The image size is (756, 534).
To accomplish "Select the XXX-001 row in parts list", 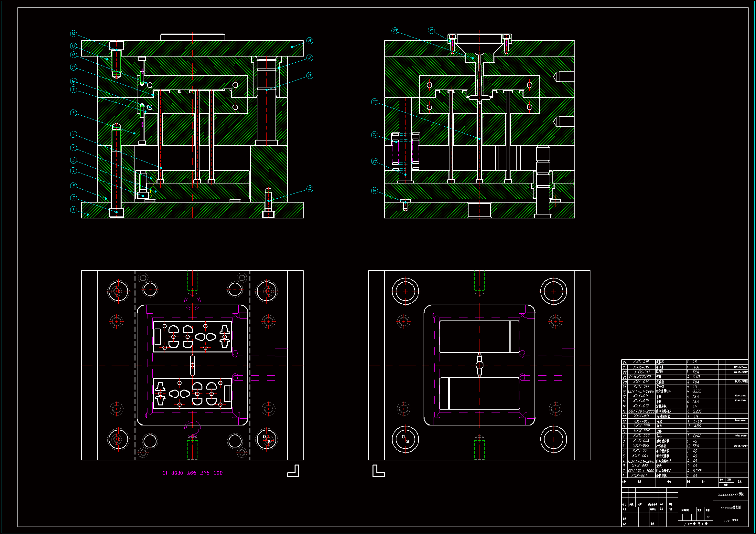I will [x=639, y=476].
